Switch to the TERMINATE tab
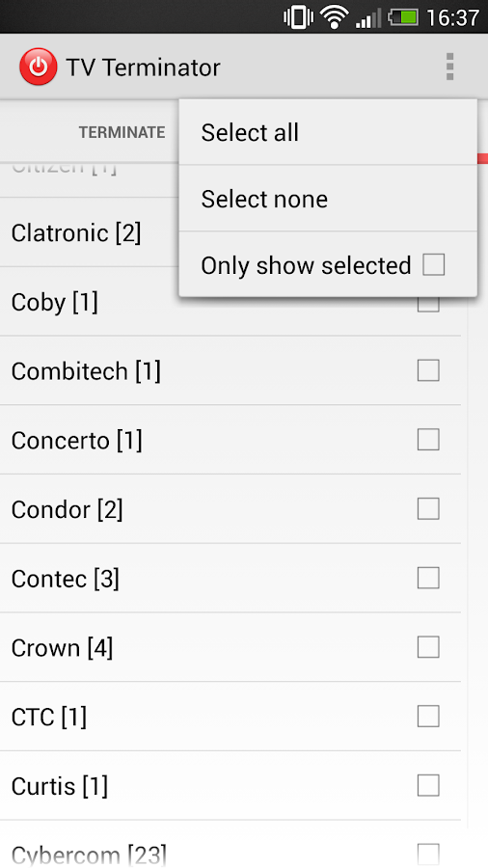 (x=122, y=132)
